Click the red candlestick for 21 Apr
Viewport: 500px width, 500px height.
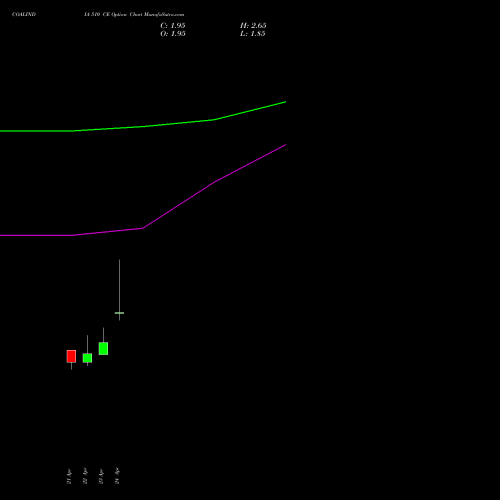71,356
